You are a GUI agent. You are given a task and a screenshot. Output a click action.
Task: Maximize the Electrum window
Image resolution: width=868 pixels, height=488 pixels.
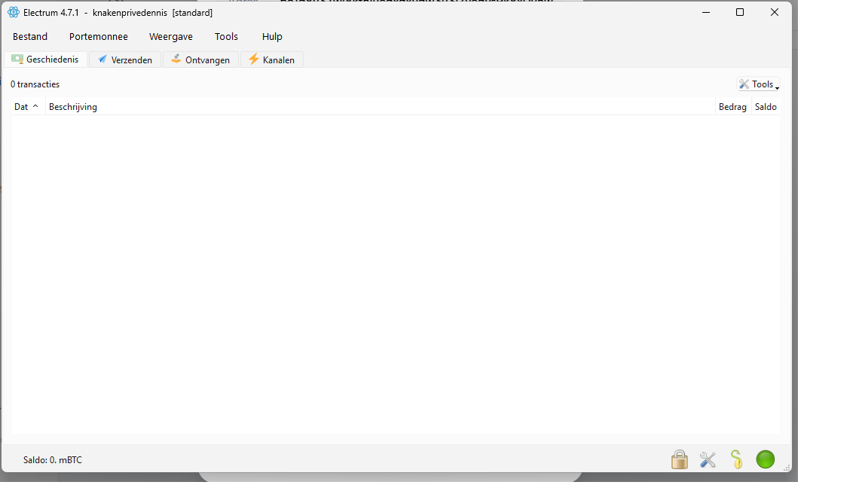[x=740, y=13]
